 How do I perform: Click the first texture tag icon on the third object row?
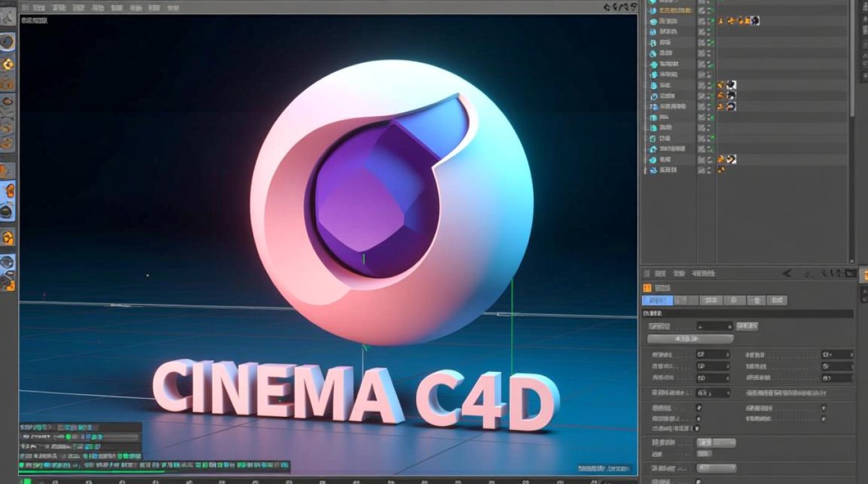tap(721, 21)
